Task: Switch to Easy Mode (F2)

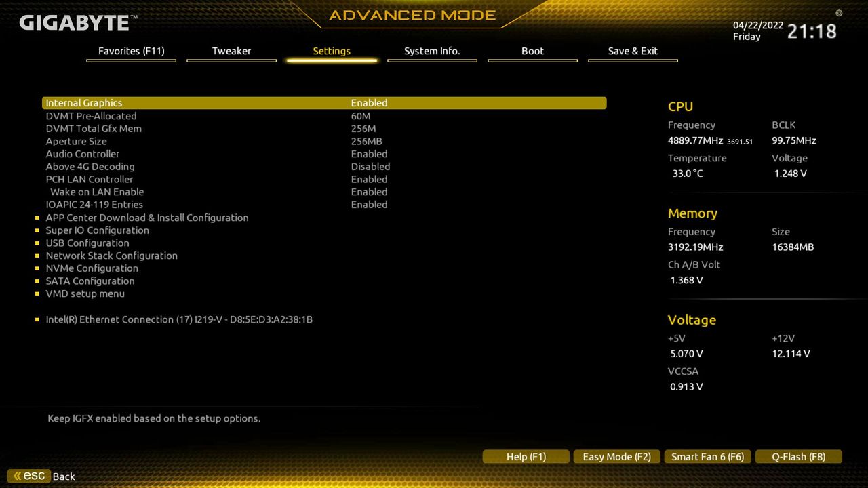Action: (617, 457)
